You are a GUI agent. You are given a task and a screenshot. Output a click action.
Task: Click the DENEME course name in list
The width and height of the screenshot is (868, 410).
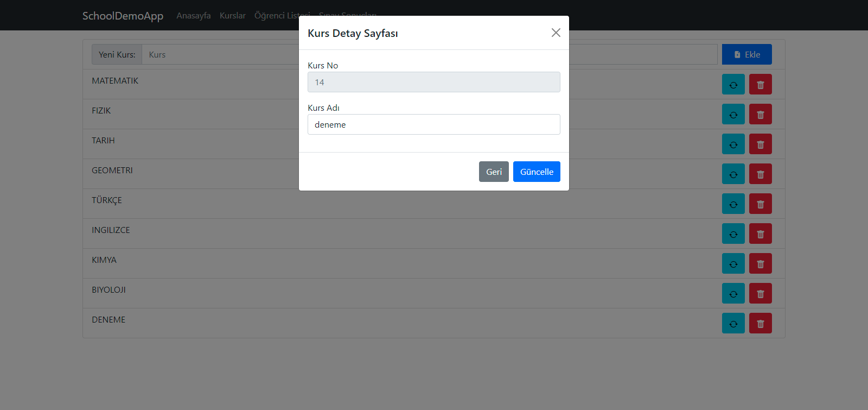[x=108, y=320]
